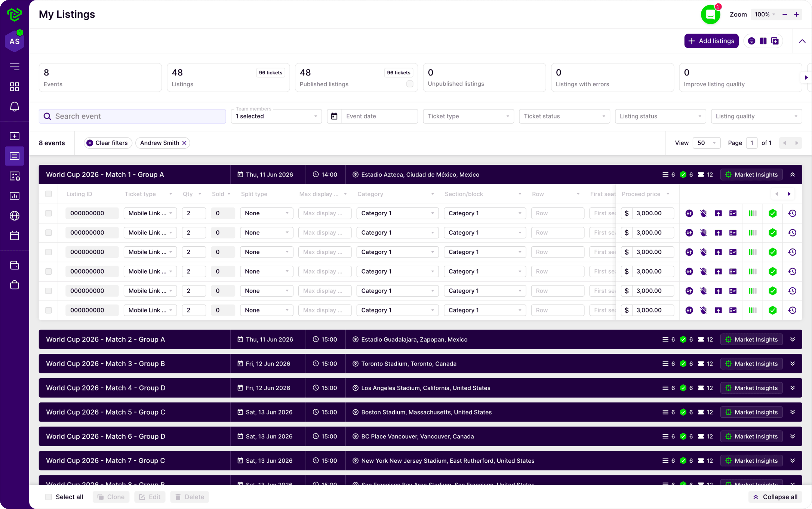Viewport: 812px width, 509px height.
Task: Click the Add listings button
Action: coord(711,41)
